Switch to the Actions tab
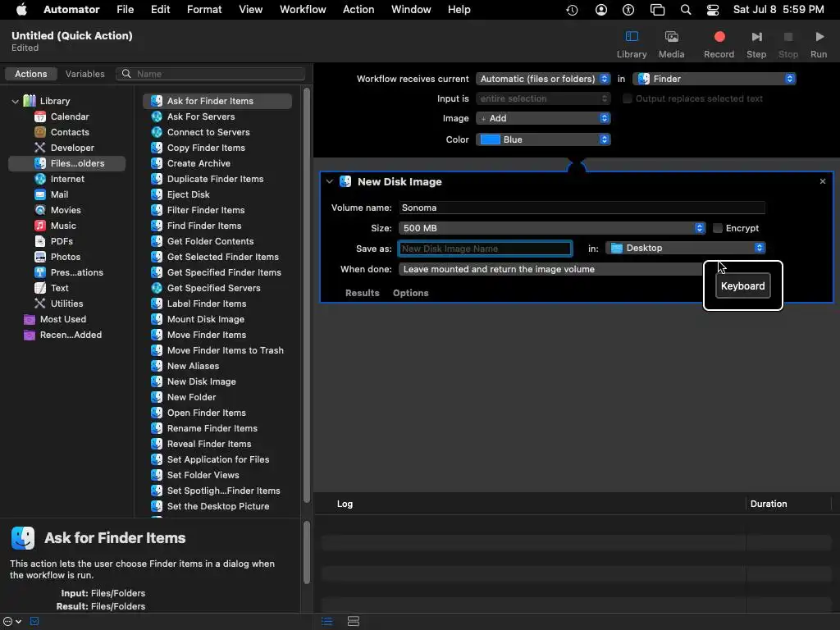 tap(30, 74)
